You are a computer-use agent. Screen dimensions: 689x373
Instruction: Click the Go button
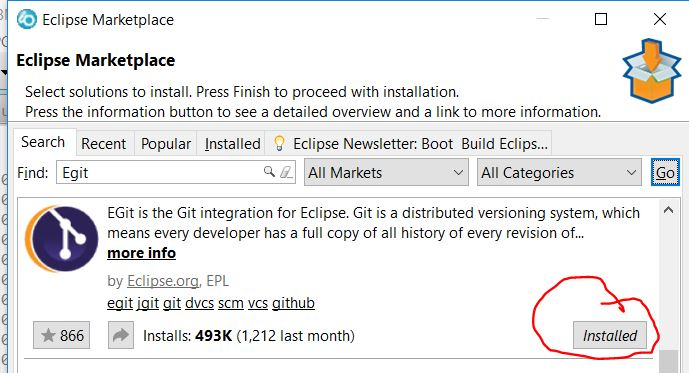[x=665, y=172]
